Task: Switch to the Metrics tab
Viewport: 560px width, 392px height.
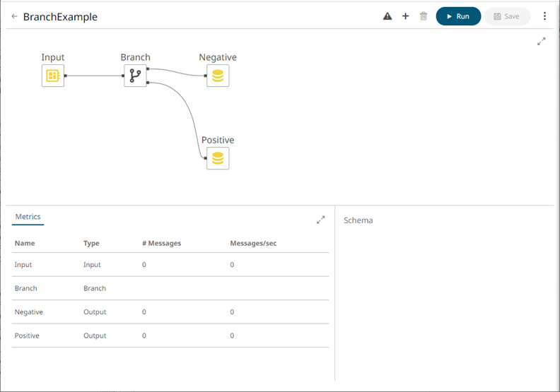Action: click(x=28, y=217)
